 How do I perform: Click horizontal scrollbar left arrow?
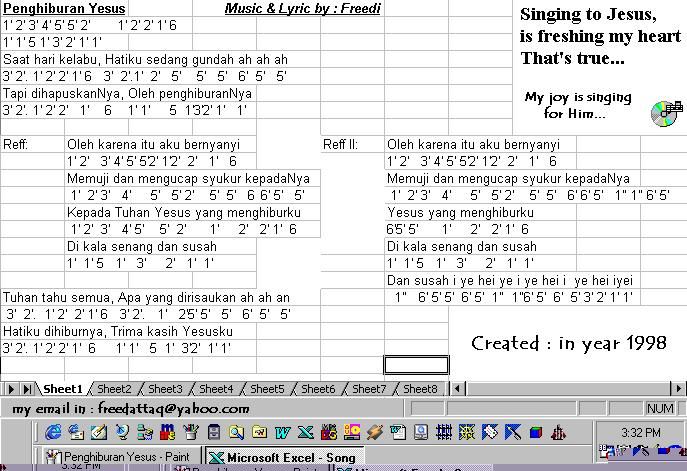point(457,388)
